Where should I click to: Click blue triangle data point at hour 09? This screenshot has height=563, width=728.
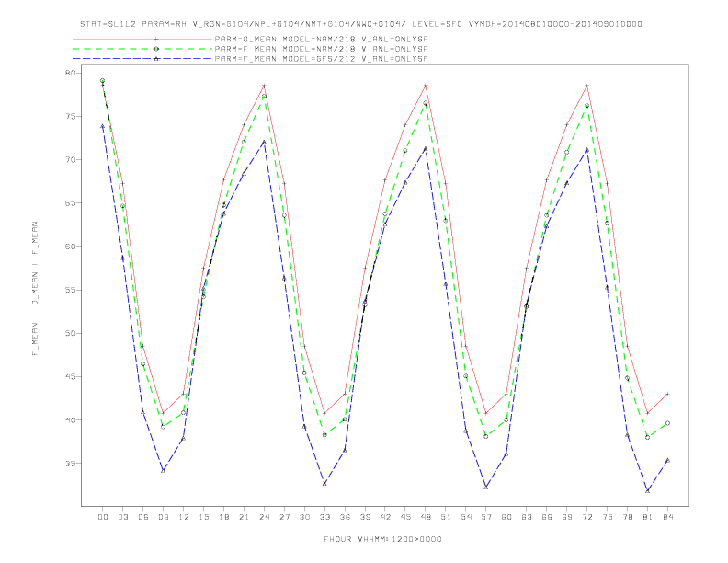[x=163, y=471]
